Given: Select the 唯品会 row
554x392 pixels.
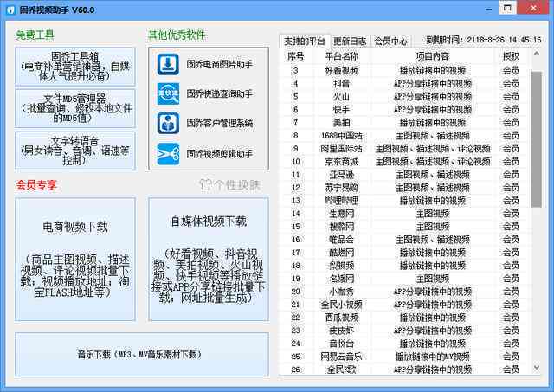Looking at the screenshot, I should (404, 240).
